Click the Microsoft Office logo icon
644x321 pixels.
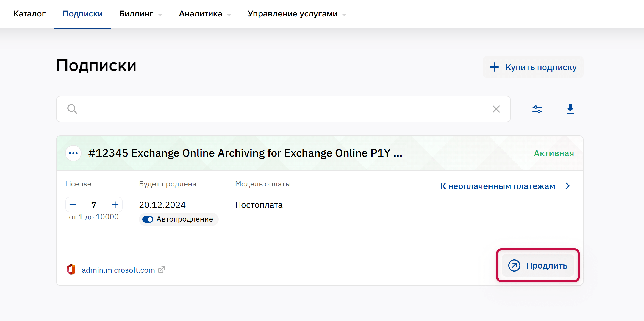click(71, 270)
